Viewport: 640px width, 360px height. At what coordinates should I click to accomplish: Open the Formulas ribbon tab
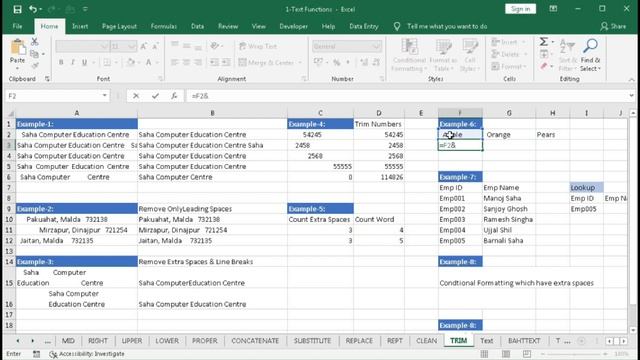[x=163, y=26]
